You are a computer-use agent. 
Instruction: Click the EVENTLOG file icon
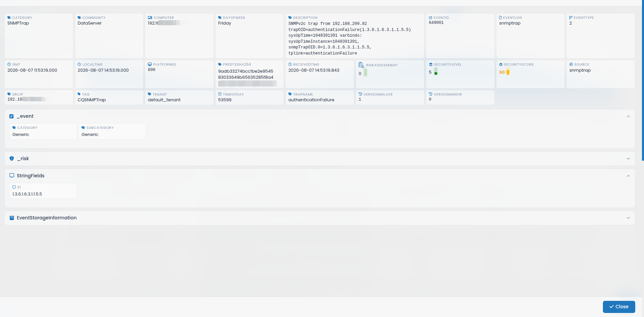[x=501, y=18]
